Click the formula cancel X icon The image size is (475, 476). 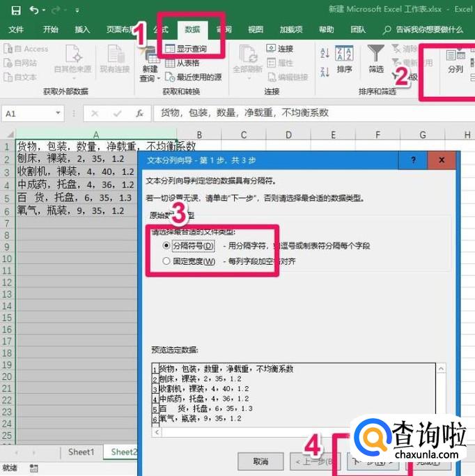coord(95,114)
